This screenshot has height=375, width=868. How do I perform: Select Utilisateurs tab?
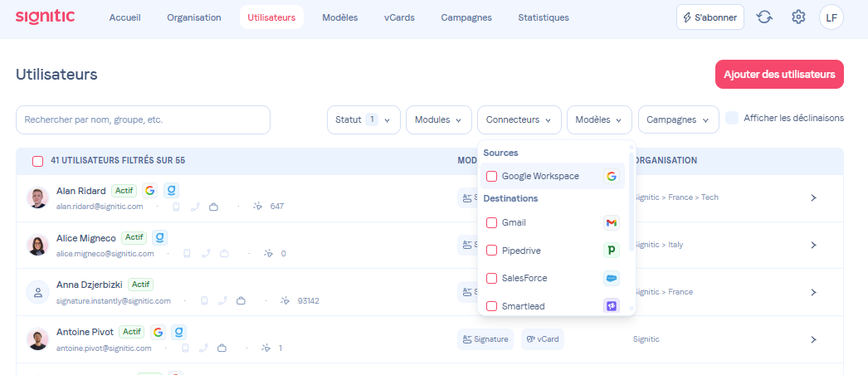click(272, 17)
